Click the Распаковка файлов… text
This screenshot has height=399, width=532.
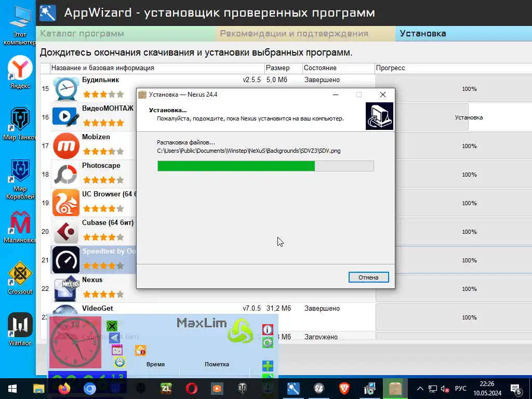186,142
